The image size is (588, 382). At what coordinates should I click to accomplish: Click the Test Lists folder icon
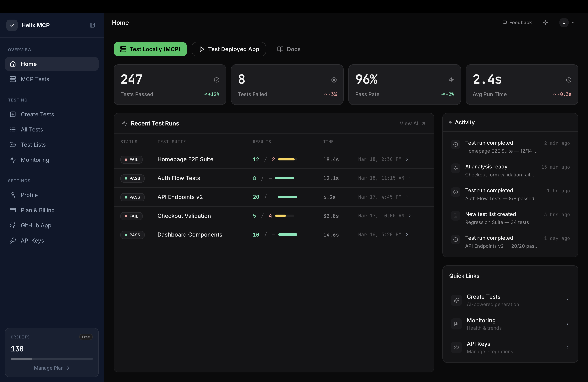pos(13,145)
